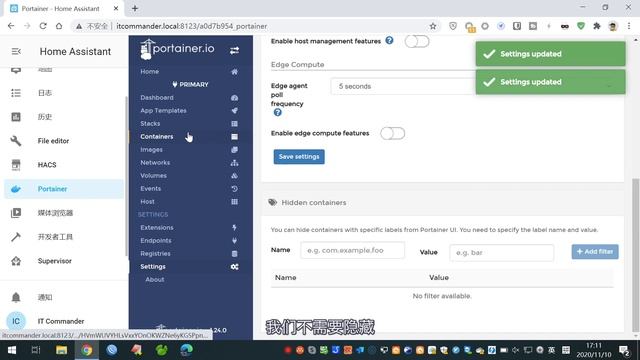
Task: Open Microsoft Edge from the taskbar
Action: [x=187, y=350]
